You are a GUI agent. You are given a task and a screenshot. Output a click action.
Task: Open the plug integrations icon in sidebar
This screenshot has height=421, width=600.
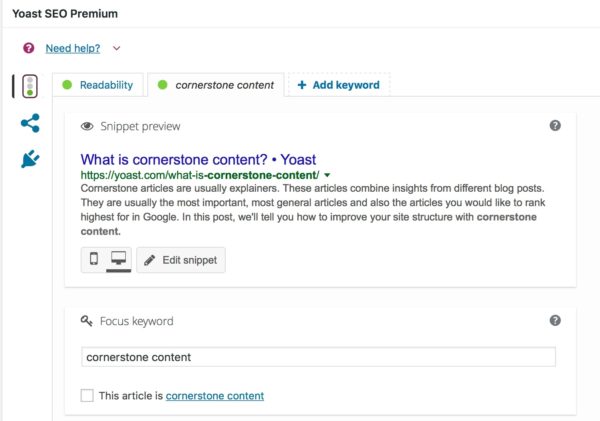tap(30, 159)
